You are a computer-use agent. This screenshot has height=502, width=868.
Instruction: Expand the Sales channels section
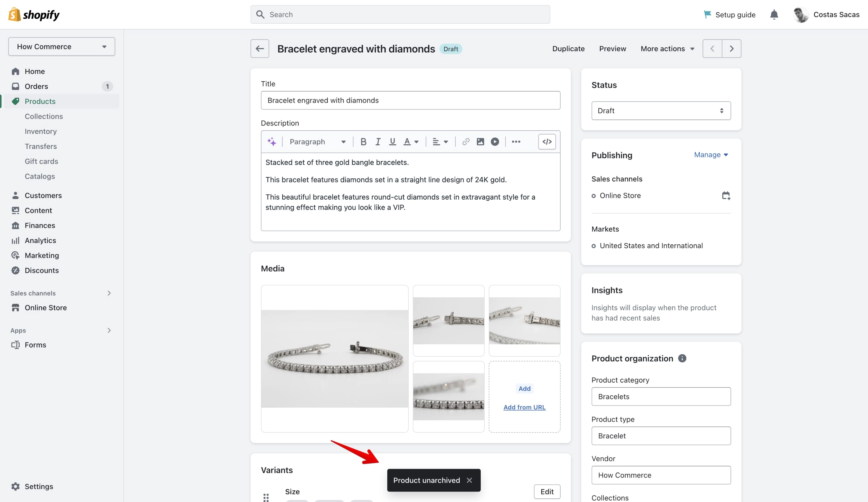pyautogui.click(x=109, y=293)
